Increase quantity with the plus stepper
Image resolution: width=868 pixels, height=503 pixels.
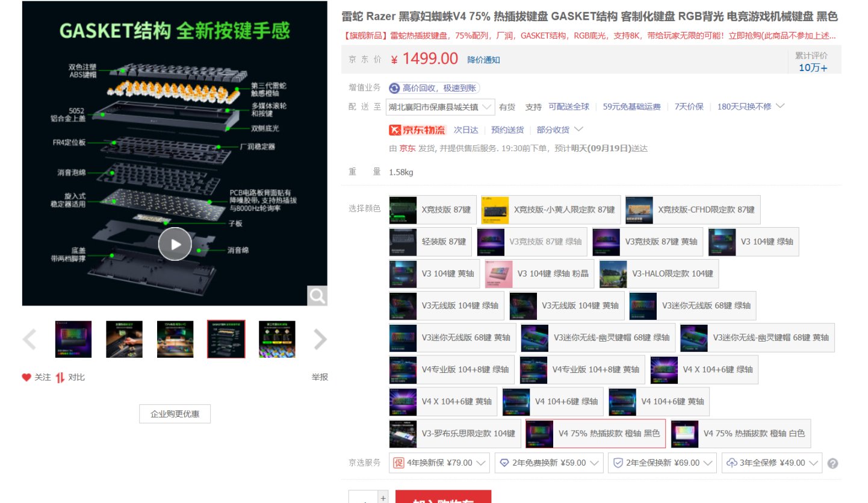pos(383,498)
